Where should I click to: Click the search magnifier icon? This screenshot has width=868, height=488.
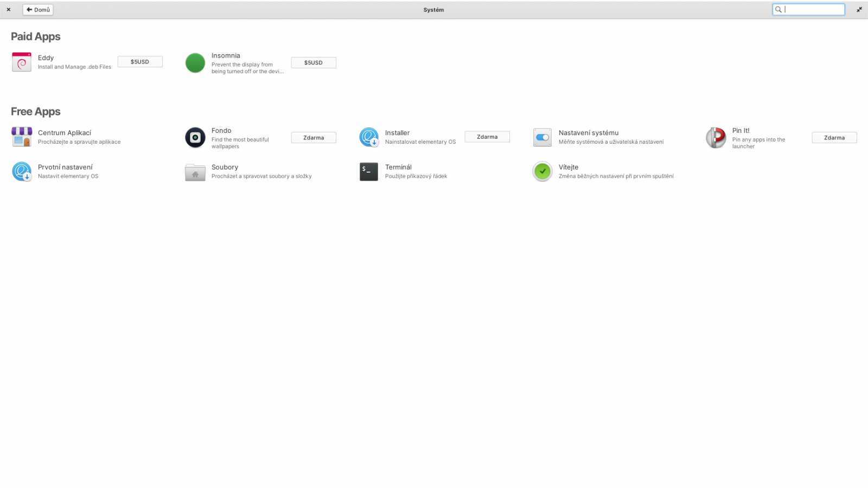click(778, 9)
